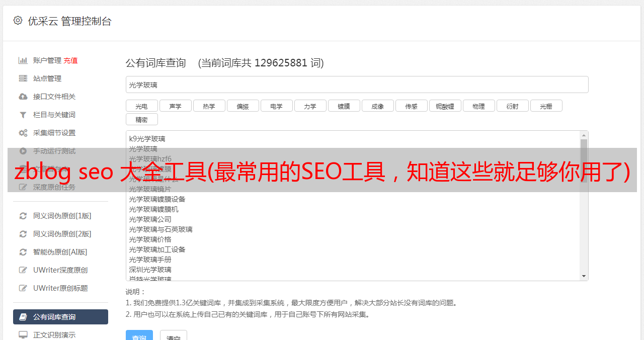Viewport: 644px width, 340px height.
Task: Choose the 成像 tag button
Action: [378, 106]
